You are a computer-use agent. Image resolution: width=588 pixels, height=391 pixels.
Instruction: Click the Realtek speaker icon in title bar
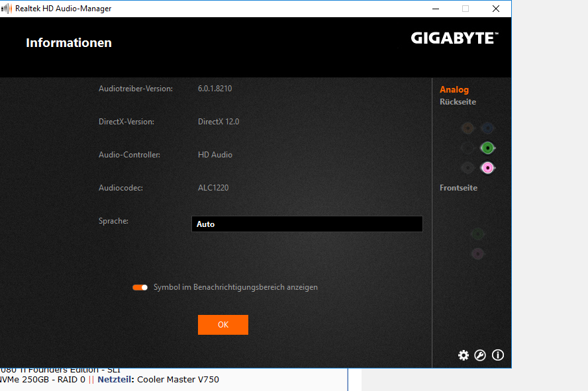pyautogui.click(x=7, y=8)
